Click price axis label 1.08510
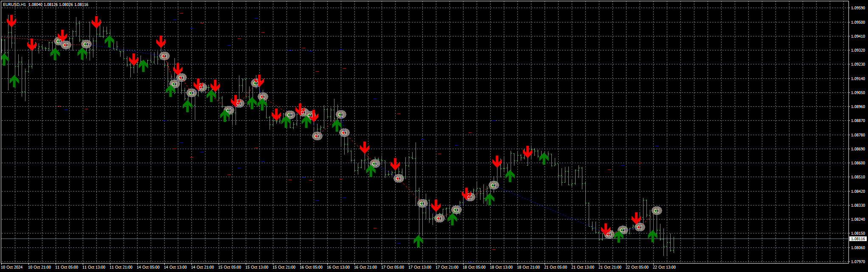 point(858,177)
